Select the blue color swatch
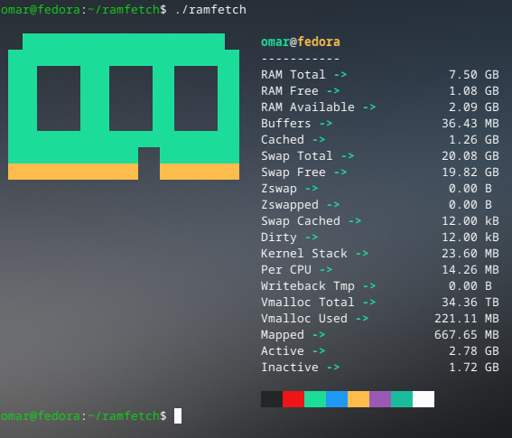Image resolution: width=512 pixels, height=438 pixels. click(337, 399)
